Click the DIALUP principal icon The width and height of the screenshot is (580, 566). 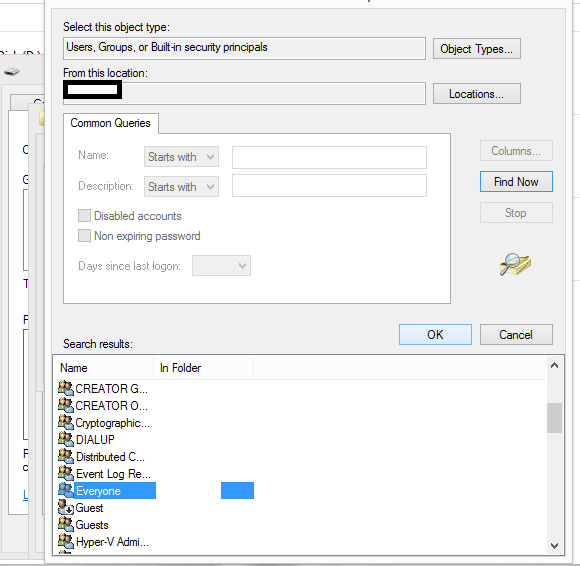(x=66, y=439)
